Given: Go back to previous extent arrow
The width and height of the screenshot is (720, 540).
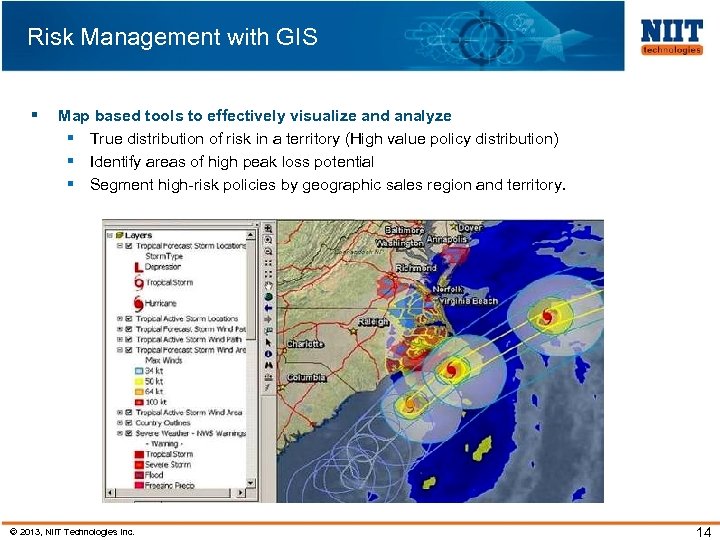Looking at the screenshot, I should tap(269, 308).
